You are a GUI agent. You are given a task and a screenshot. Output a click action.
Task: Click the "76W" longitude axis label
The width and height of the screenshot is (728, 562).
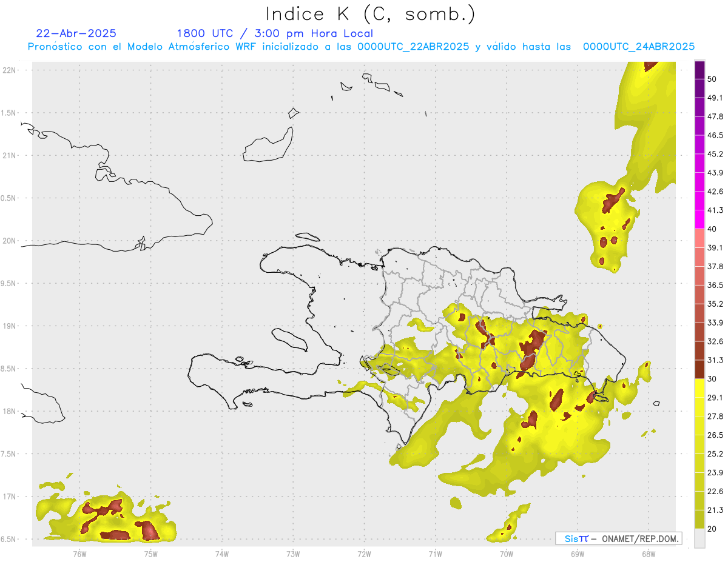click(x=79, y=554)
